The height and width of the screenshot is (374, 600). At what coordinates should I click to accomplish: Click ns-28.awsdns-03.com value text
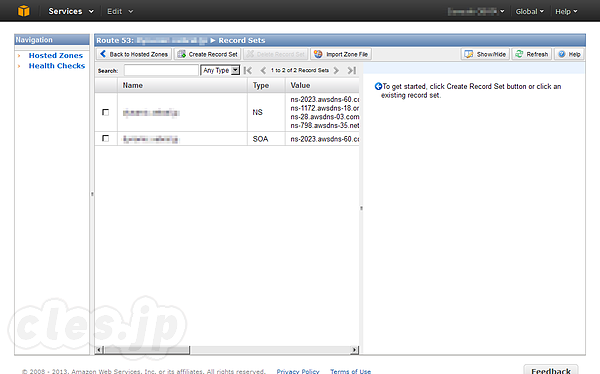point(324,117)
